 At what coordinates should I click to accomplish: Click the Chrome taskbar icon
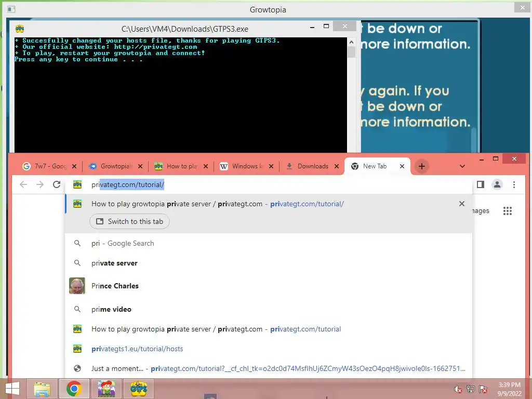(x=74, y=389)
